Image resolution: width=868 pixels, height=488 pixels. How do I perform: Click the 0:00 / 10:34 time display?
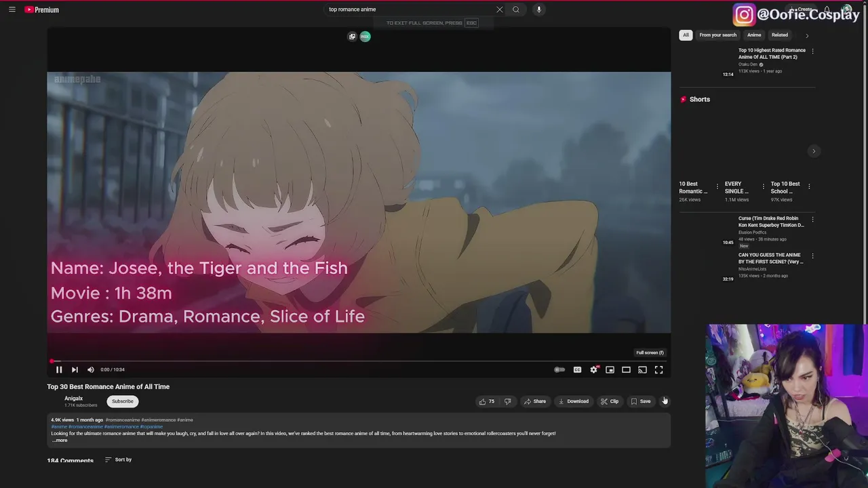(x=113, y=369)
